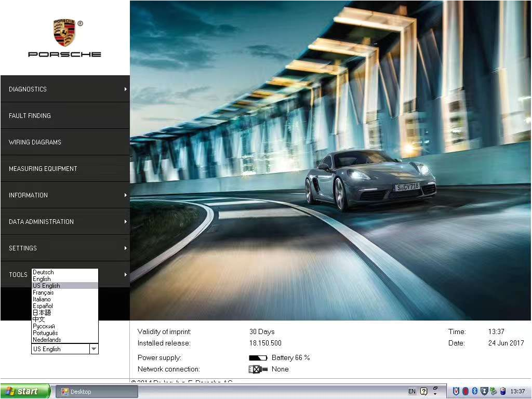Open the language selection dropdown arrow
This screenshot has width=532, height=399.
click(x=94, y=349)
